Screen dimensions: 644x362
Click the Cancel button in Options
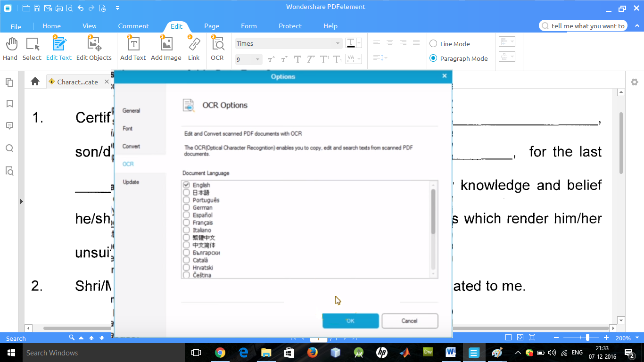click(410, 321)
